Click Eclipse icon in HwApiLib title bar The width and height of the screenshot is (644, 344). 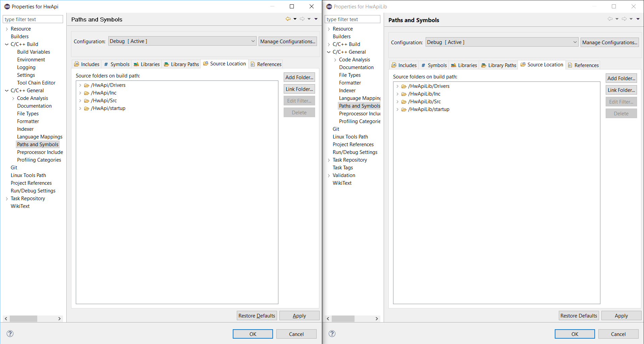(329, 6)
